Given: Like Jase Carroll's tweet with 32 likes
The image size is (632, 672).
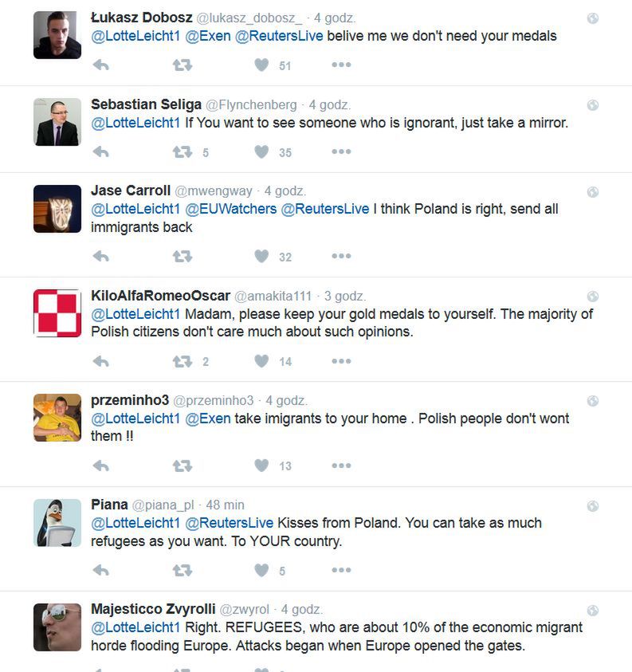Looking at the screenshot, I should pos(261,256).
